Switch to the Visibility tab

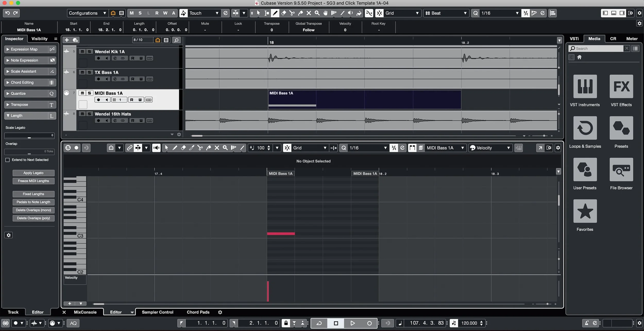tap(39, 39)
